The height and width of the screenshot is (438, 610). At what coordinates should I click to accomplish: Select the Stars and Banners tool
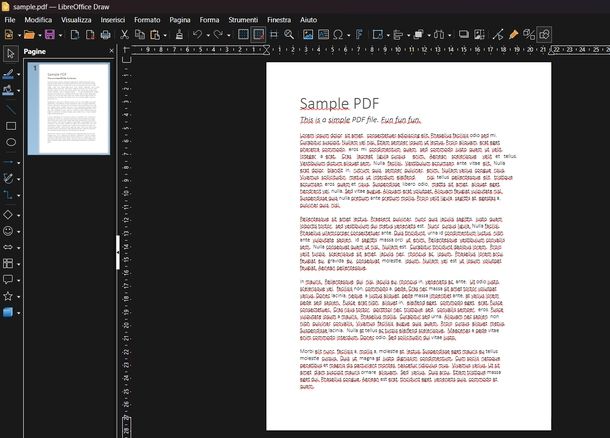[8, 296]
